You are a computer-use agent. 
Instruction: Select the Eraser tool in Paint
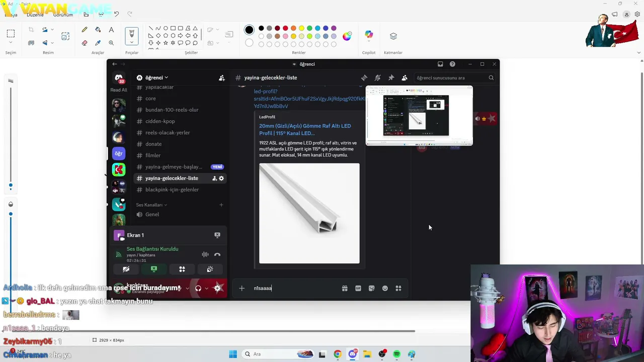85,43
